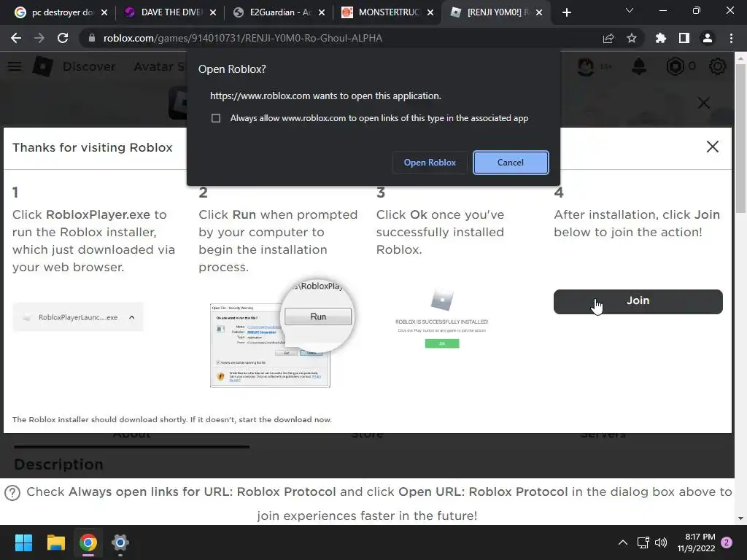
Task: Open the network tray icon
Action: click(643, 542)
